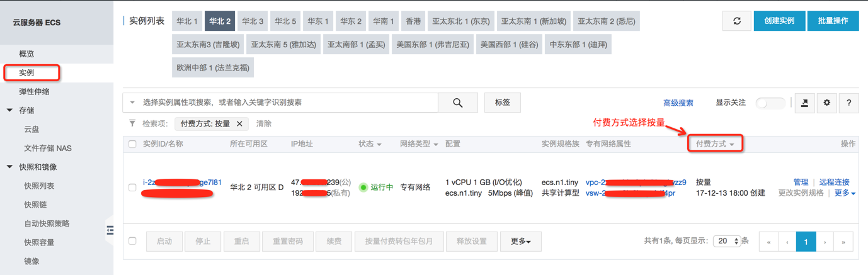Open the 付费方式 column filter dropdown
The image size is (868, 275).
coord(715,144)
